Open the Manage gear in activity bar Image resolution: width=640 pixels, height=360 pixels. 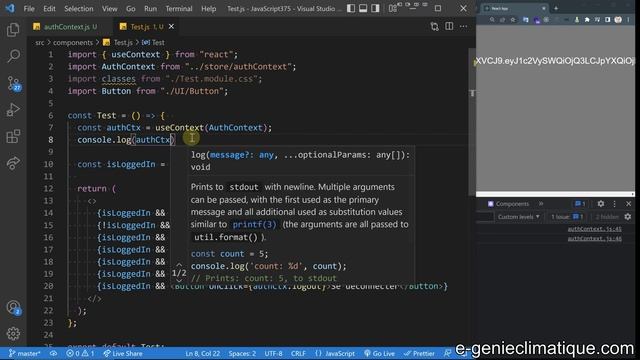pos(13,334)
